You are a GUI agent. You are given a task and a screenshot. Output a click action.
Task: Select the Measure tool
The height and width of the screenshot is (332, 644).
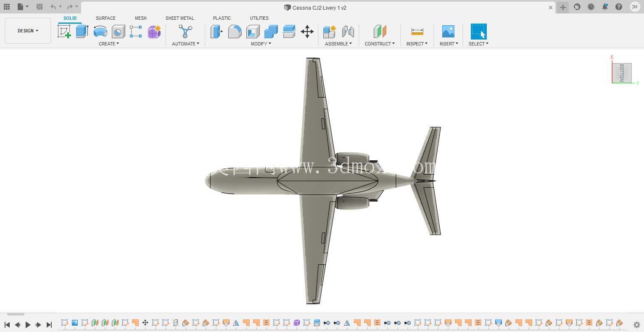coord(417,32)
